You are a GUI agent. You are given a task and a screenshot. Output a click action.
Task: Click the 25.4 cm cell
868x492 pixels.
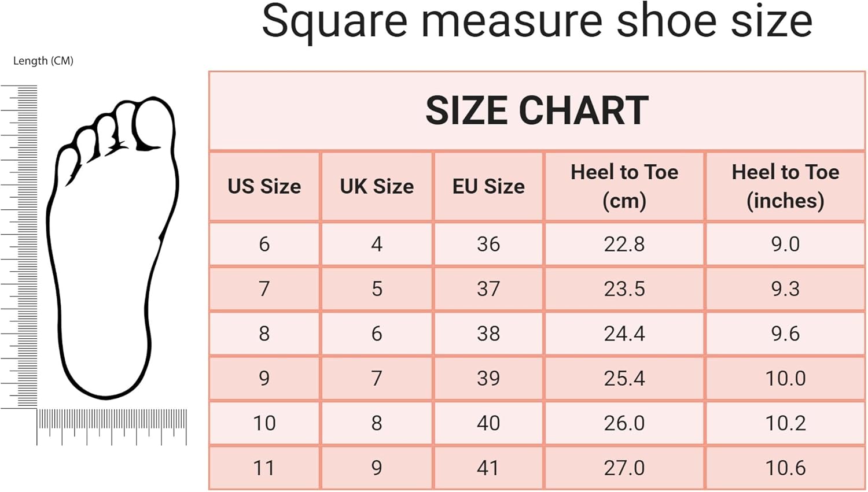point(624,378)
